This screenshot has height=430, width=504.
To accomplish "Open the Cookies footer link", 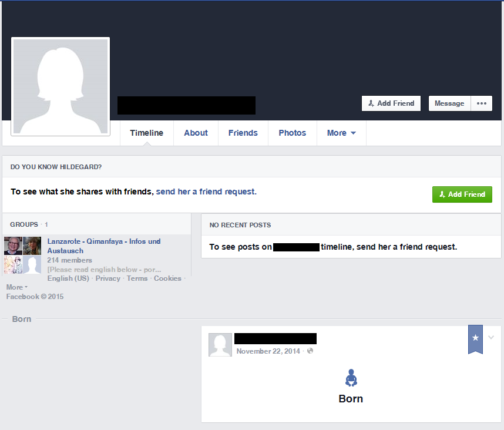I will click(x=167, y=278).
